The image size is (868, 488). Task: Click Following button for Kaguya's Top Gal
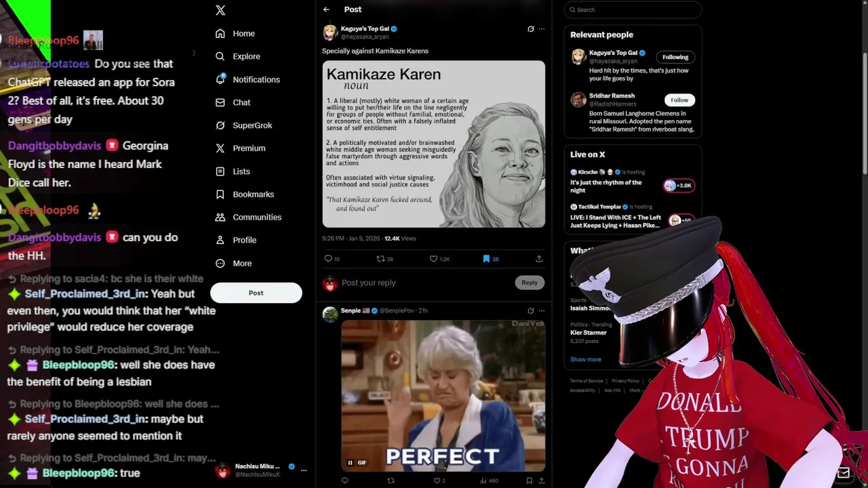coord(675,57)
